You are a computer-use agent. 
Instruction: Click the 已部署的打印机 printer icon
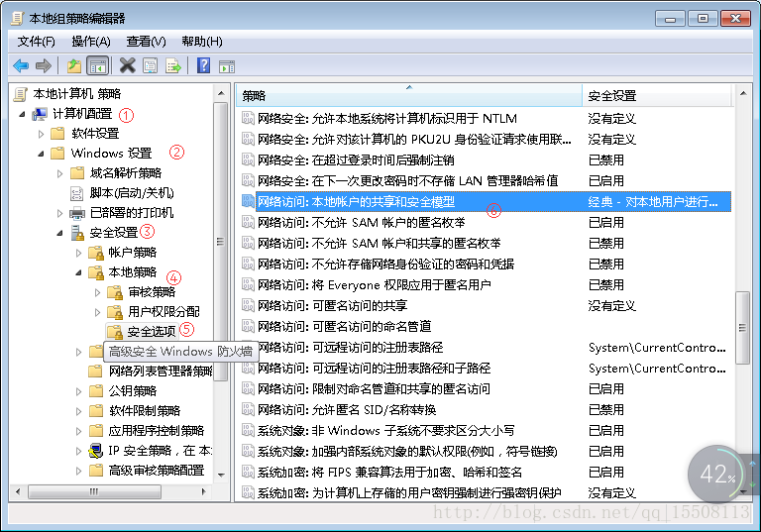tap(77, 213)
